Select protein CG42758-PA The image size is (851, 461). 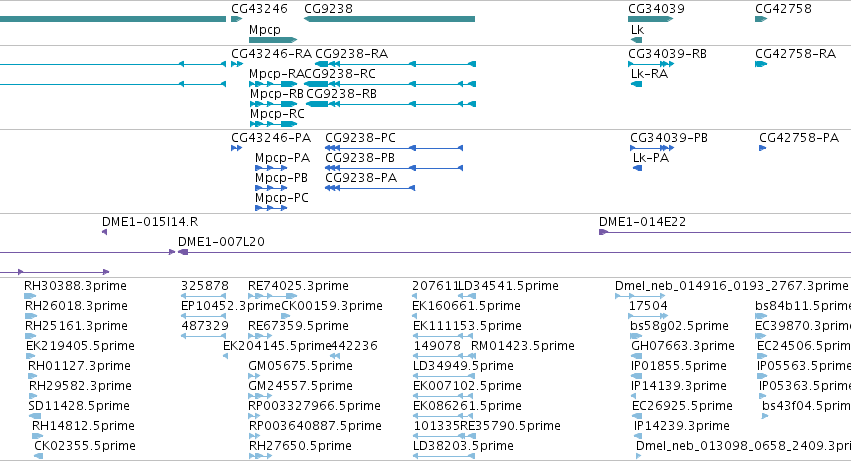[x=799, y=138]
